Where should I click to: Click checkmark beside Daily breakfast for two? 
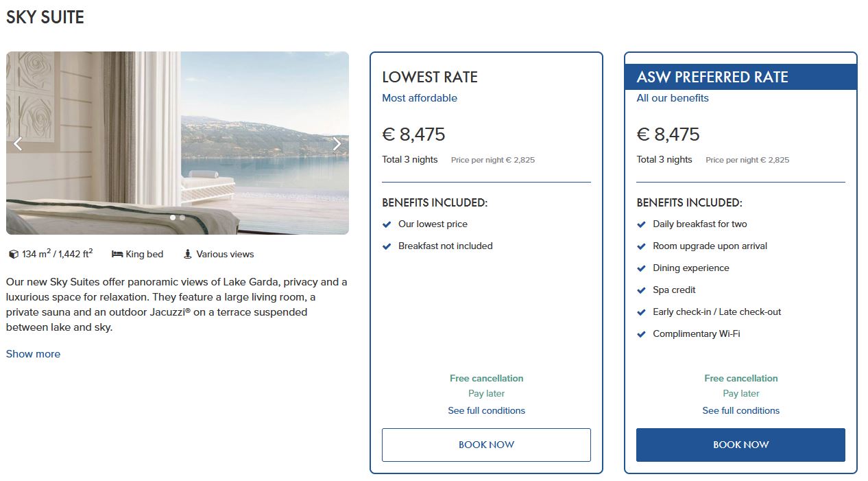[x=642, y=224]
